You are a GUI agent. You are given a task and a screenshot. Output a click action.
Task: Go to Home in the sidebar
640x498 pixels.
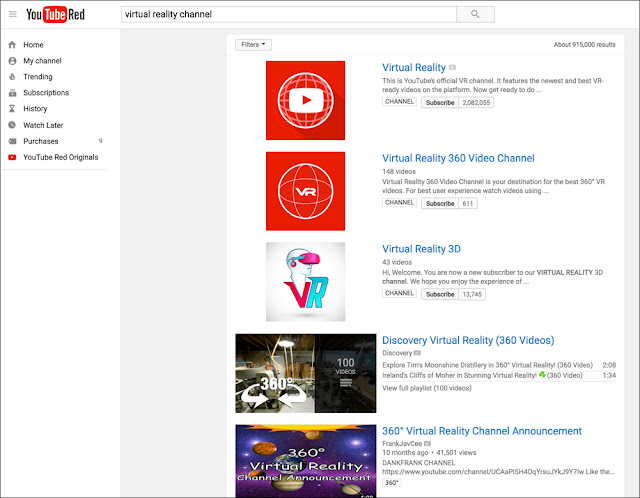point(33,45)
